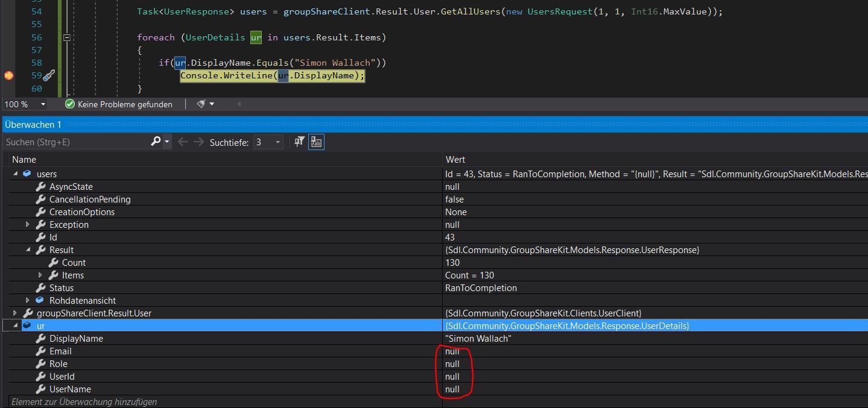Click 'GetAllUsers' in the code line 54
The height and width of the screenshot is (408, 868).
pyautogui.click(x=470, y=11)
